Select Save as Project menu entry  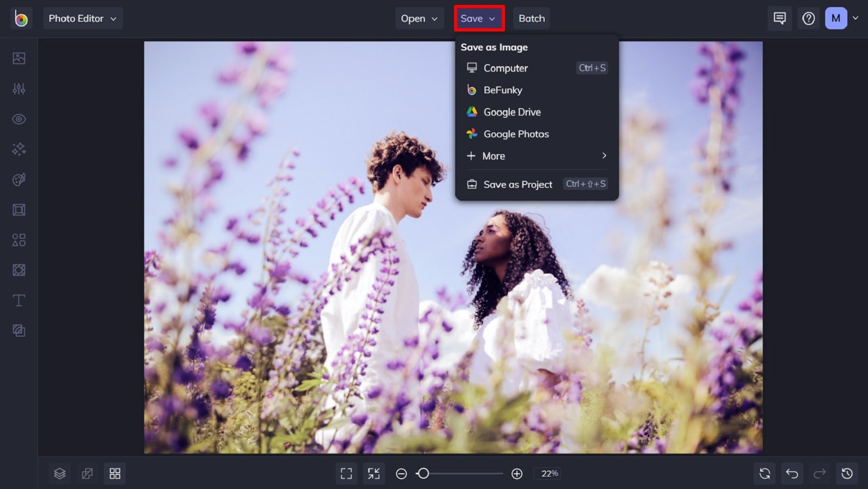coord(517,184)
